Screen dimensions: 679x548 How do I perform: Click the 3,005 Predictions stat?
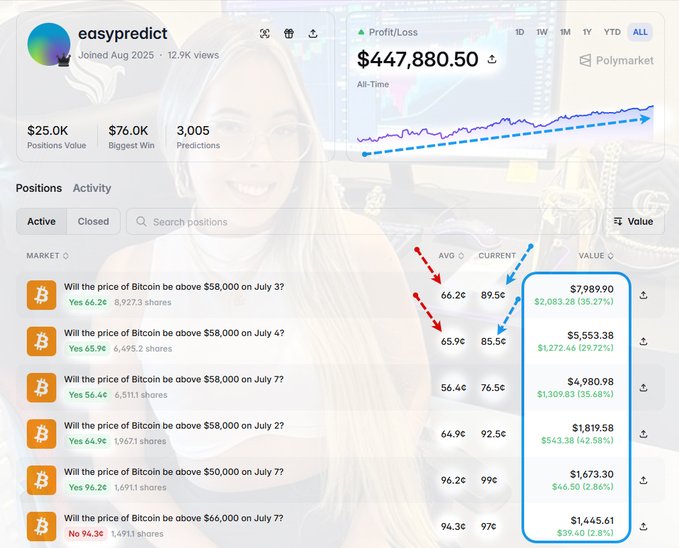coord(198,136)
